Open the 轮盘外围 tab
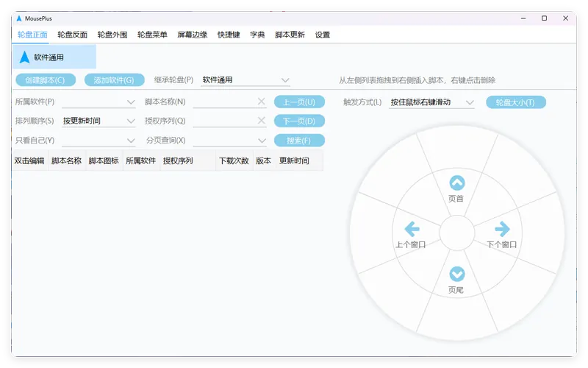The image size is (588, 368). click(x=112, y=35)
